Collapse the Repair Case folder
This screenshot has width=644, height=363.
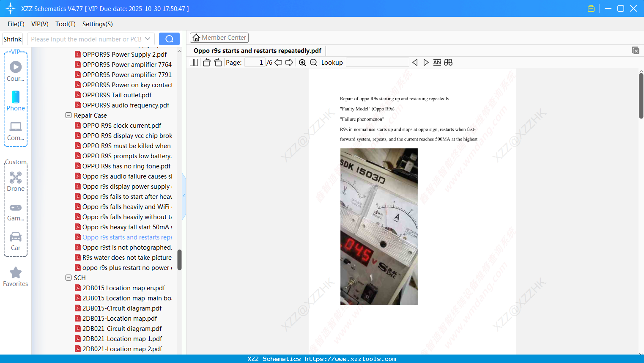point(69,115)
